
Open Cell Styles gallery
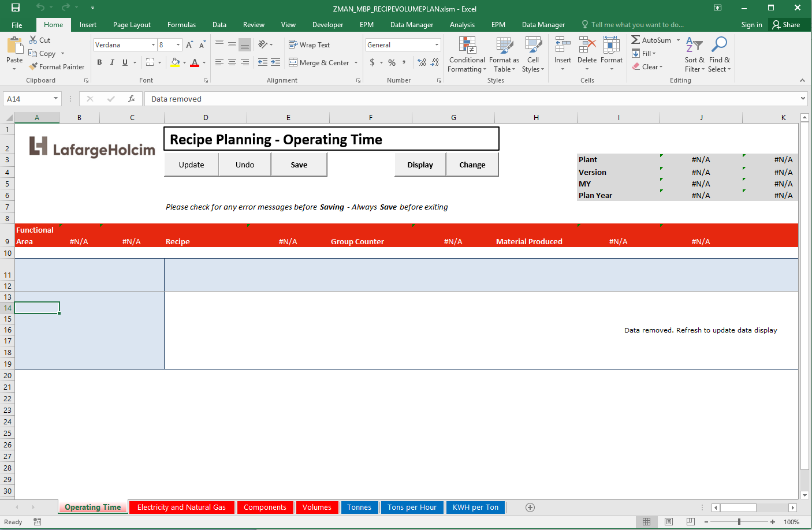tap(533, 54)
